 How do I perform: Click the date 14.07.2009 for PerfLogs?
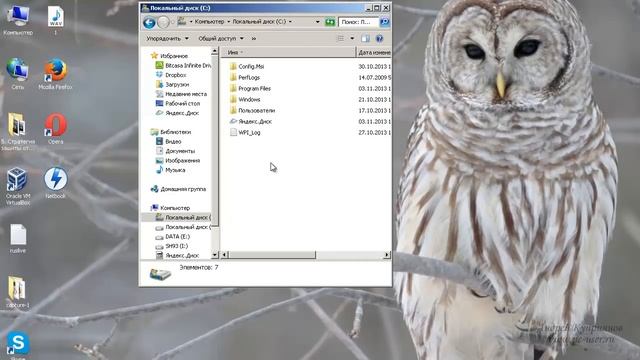374,77
